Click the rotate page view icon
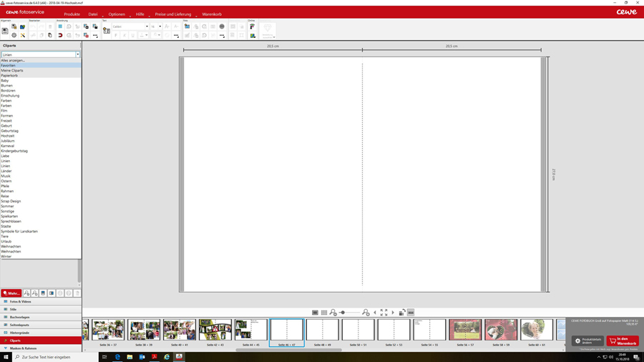644x362 pixels. click(x=402, y=313)
